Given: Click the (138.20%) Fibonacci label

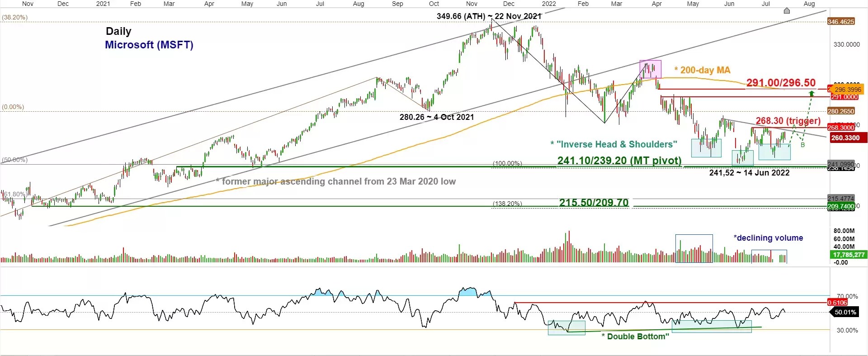Looking at the screenshot, I should [507, 204].
